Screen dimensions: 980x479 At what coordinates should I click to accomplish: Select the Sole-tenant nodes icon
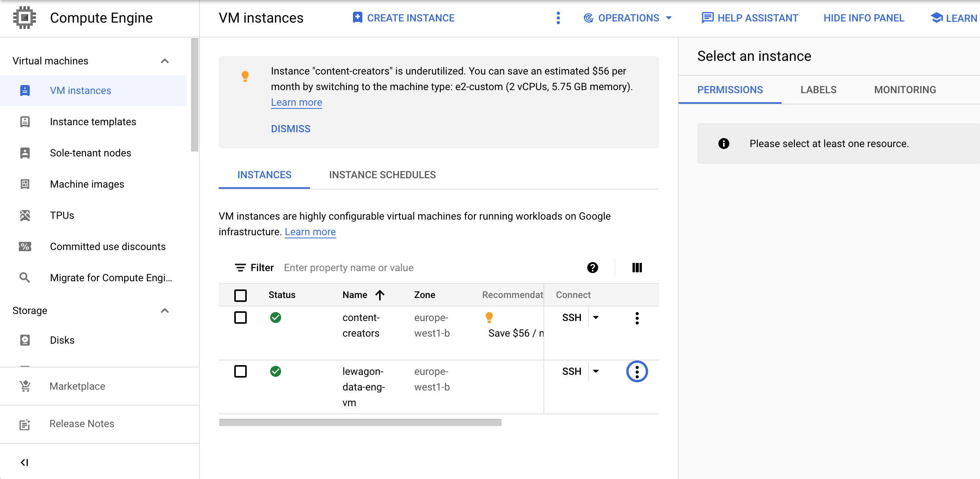click(25, 153)
